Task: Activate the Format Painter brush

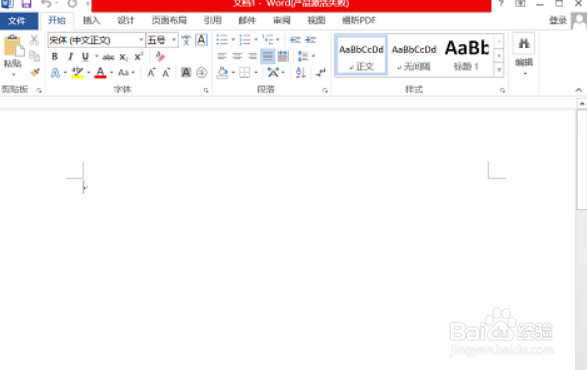Action: [34, 72]
